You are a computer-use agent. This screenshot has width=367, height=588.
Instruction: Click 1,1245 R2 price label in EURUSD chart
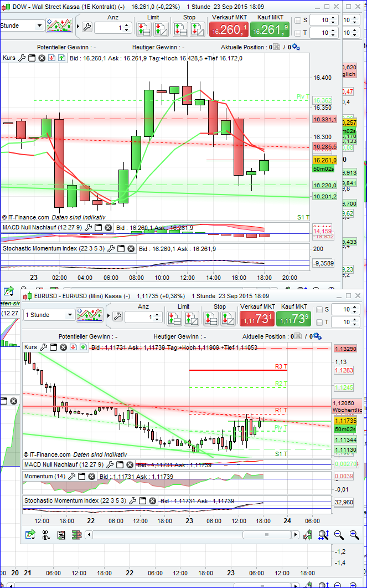[343, 387]
